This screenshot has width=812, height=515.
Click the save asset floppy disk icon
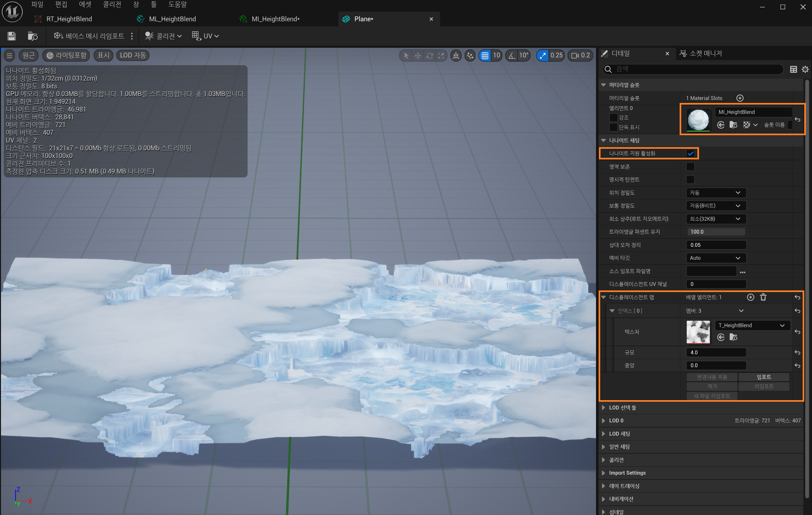pos(12,36)
